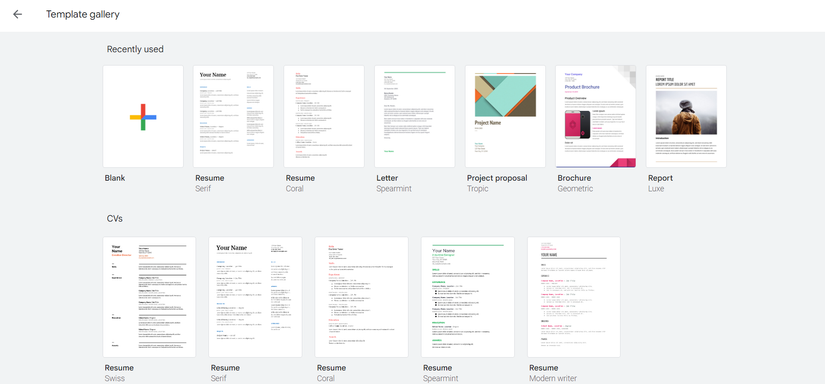Image resolution: width=825 pixels, height=384 pixels.
Task: Create a new Blank document
Action: coord(143,116)
